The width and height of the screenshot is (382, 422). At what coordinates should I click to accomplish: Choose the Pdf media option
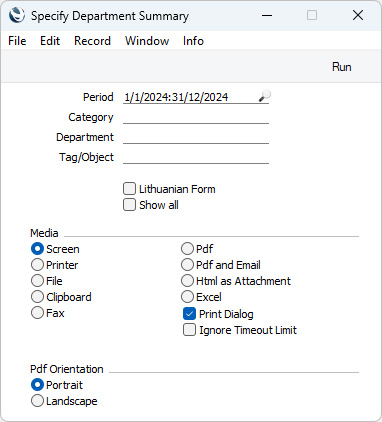point(187,249)
